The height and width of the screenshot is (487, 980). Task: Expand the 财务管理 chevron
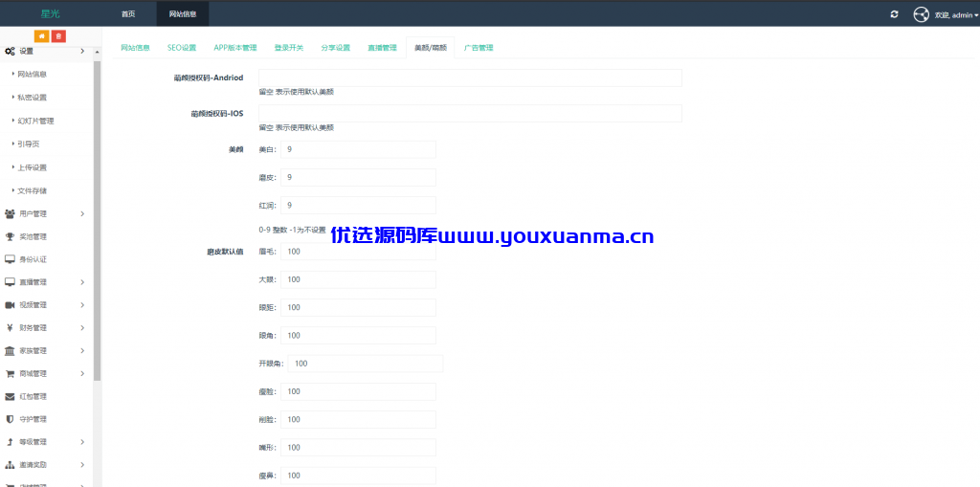(82, 328)
